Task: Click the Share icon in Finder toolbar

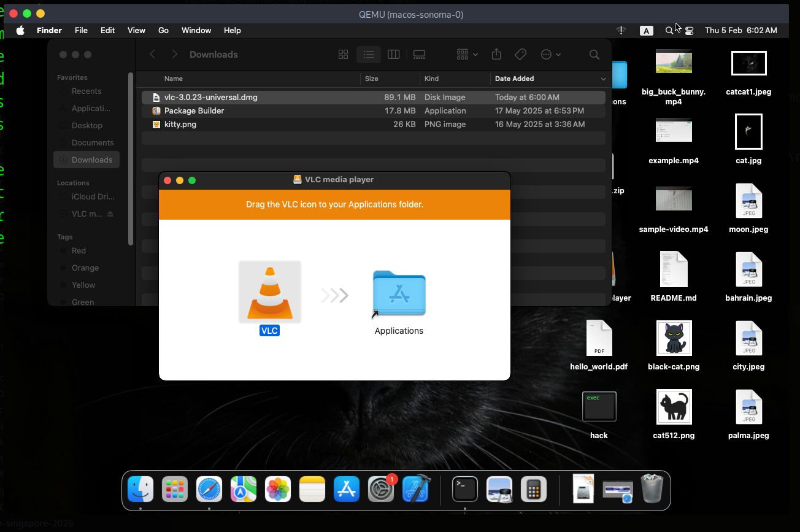Action: [x=496, y=55]
